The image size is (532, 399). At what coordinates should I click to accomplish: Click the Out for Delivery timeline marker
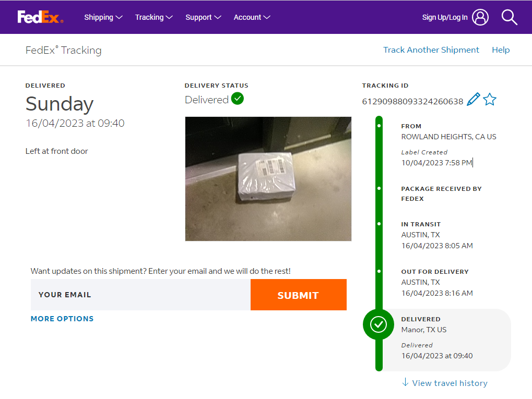pos(379,271)
